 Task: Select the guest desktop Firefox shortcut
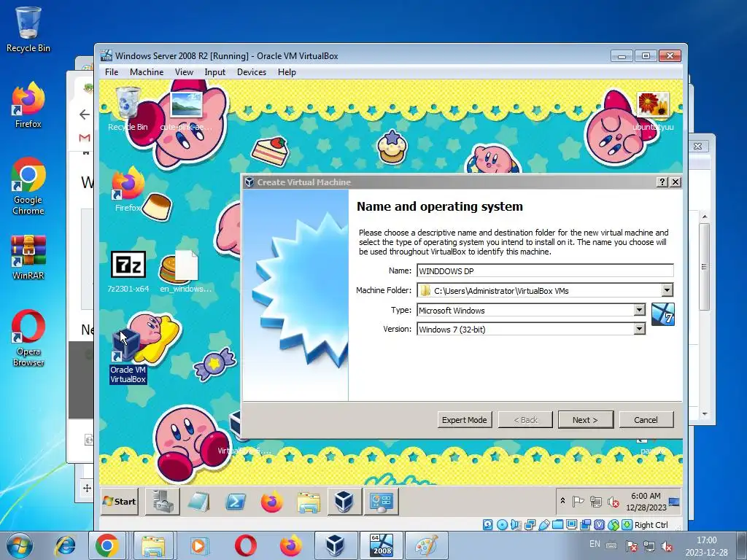[x=128, y=190]
